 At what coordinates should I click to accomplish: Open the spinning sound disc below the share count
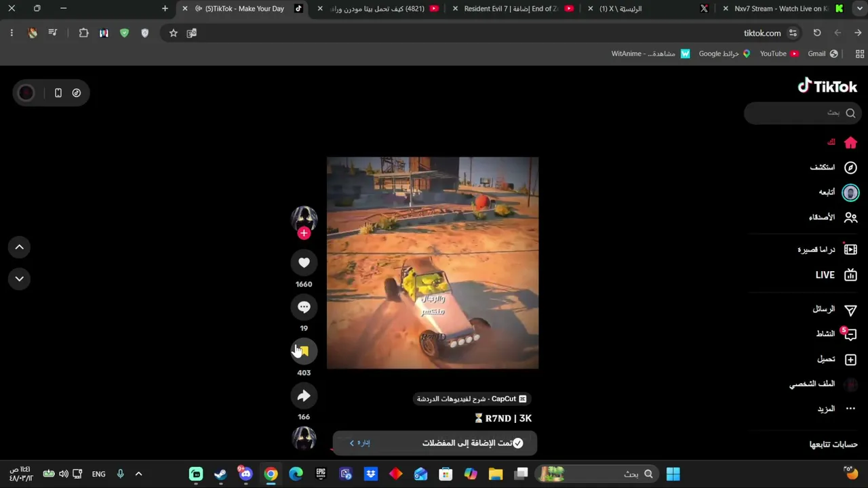304,439
